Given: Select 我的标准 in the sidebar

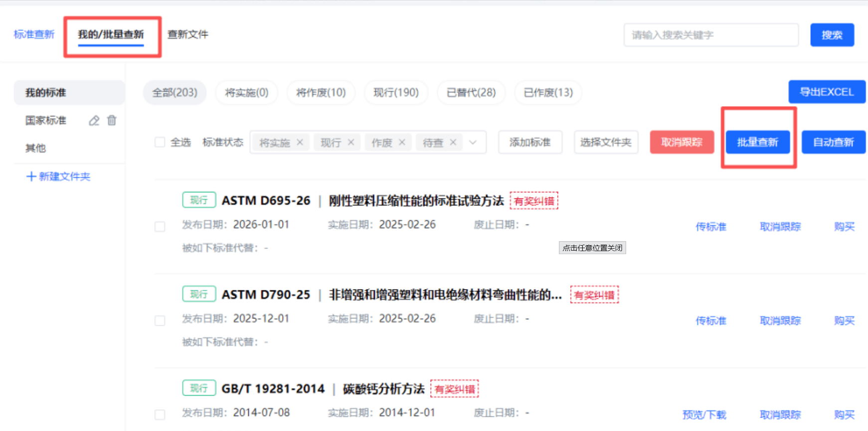Looking at the screenshot, I should pos(69,93).
